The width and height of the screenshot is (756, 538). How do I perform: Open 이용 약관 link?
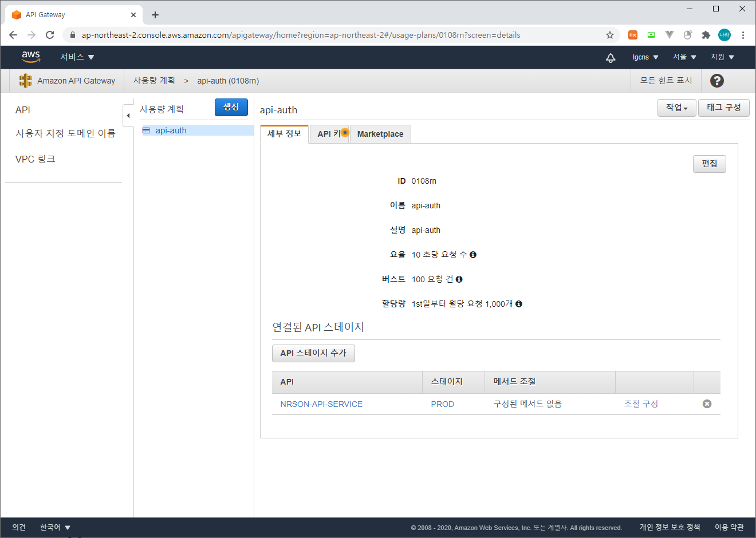pos(729,527)
